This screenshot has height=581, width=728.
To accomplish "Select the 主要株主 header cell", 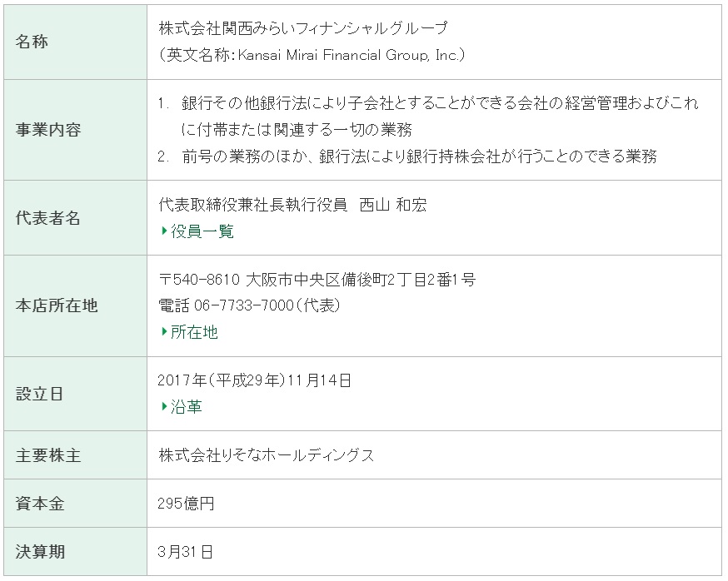I will click(75, 454).
